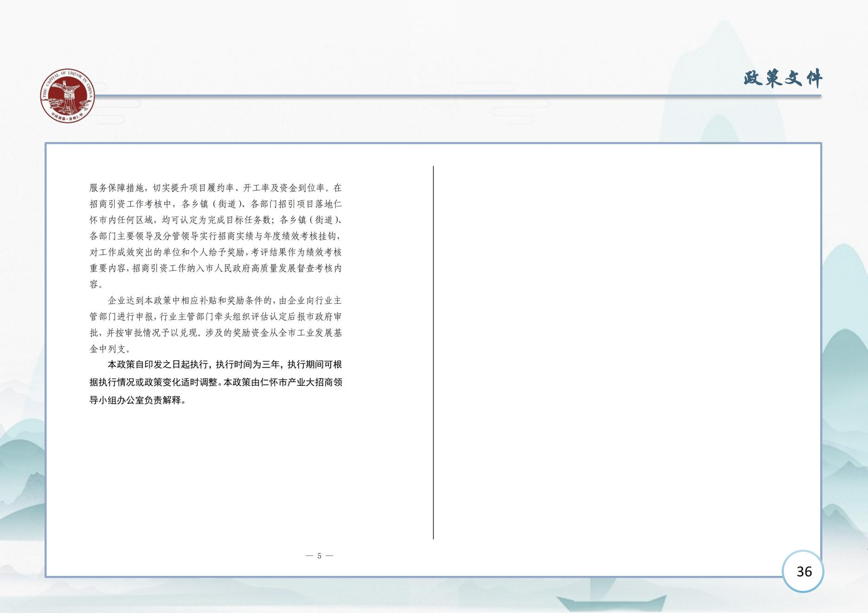
Task: Click the line starting with "招商引资工作考核中"
Action: 215,204
